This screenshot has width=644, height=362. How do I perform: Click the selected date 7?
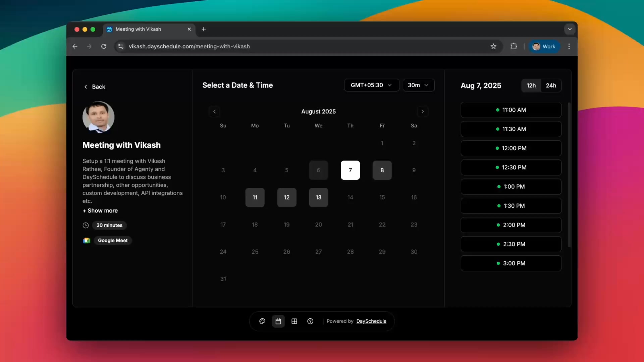click(350, 170)
